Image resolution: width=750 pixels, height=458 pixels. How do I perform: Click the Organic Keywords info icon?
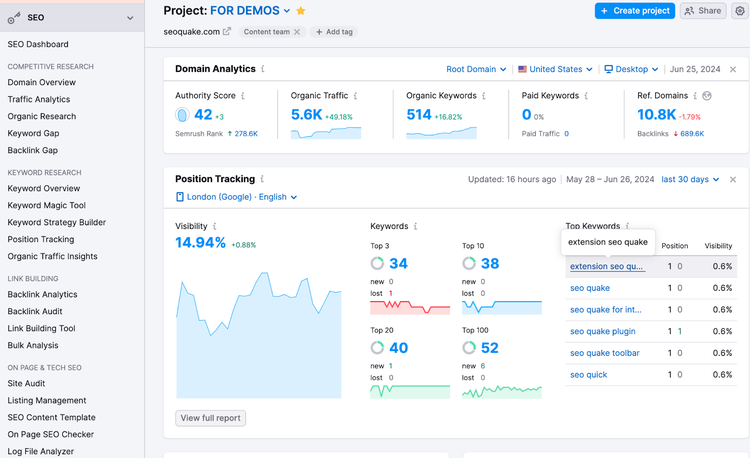pyautogui.click(x=484, y=96)
